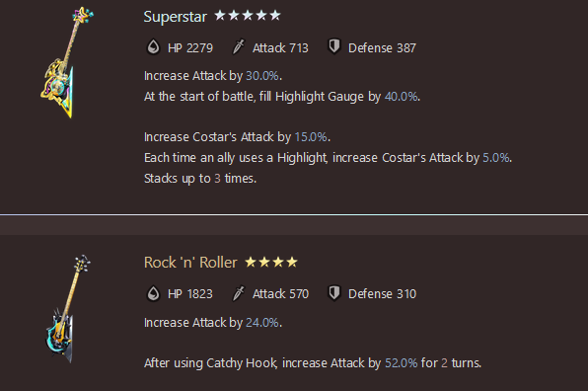Click the HP 2279 stat value
This screenshot has width=588, height=391.
[x=190, y=48]
